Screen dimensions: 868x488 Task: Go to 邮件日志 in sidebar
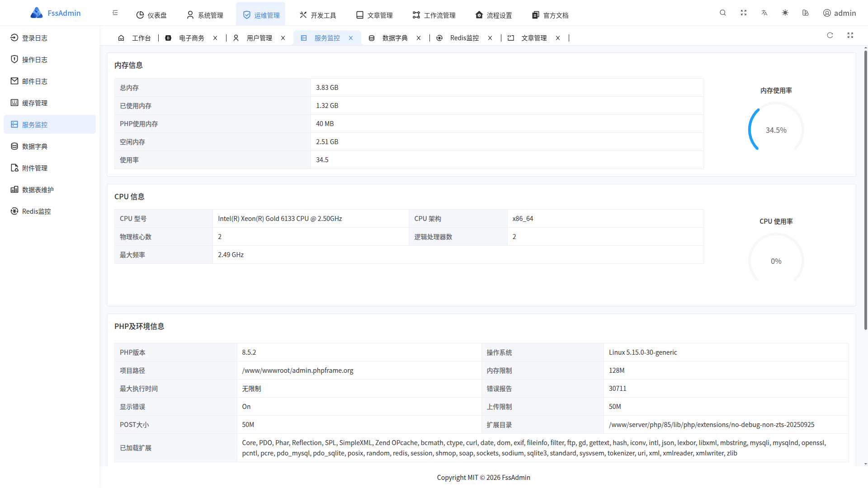50,81
